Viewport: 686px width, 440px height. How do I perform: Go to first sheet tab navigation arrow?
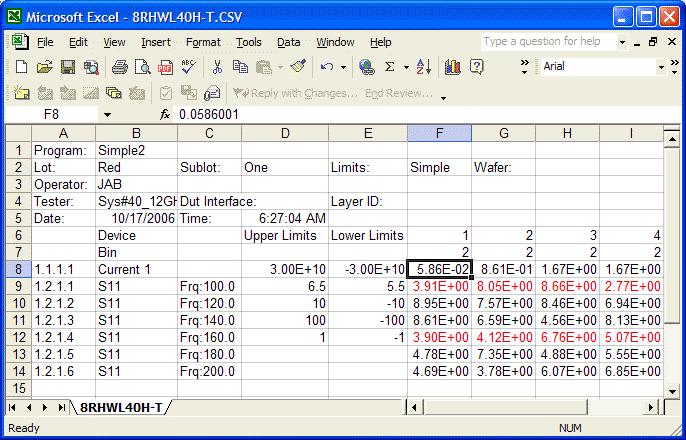[12, 408]
